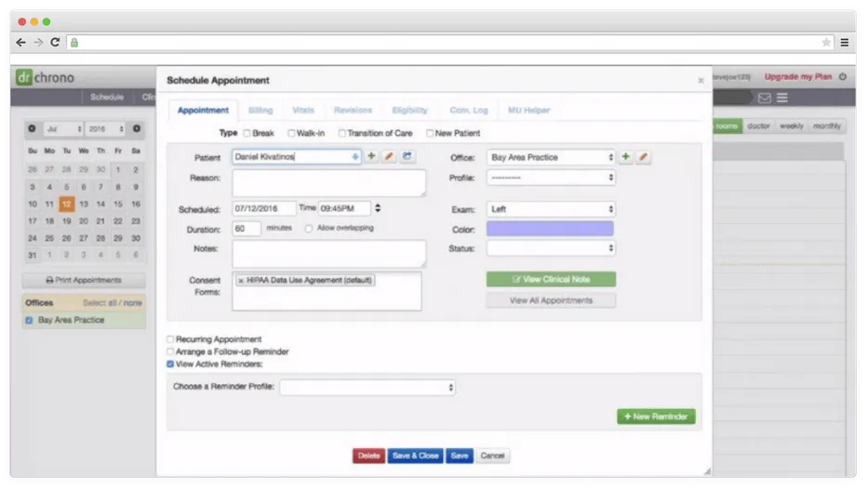
Task: Click the Notes text area
Action: [x=328, y=254]
